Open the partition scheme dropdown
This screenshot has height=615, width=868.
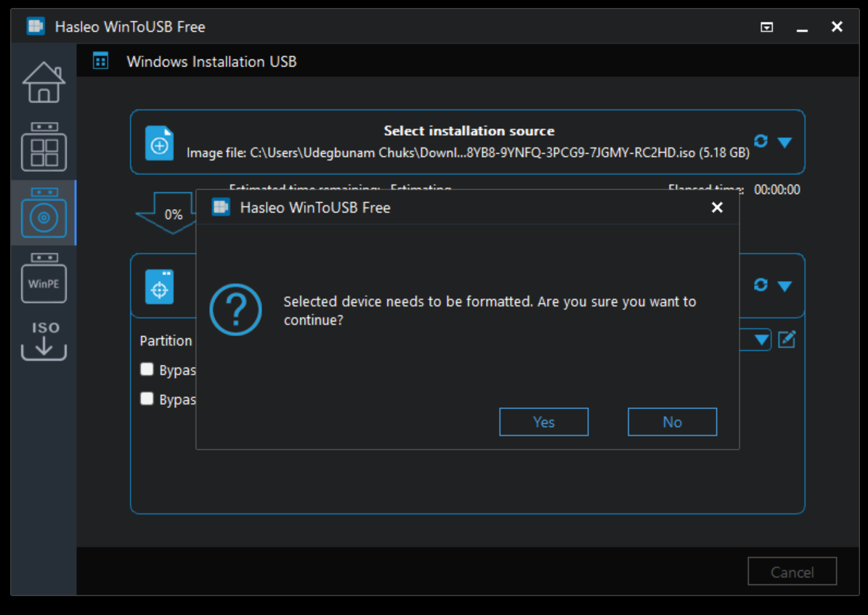coord(760,339)
